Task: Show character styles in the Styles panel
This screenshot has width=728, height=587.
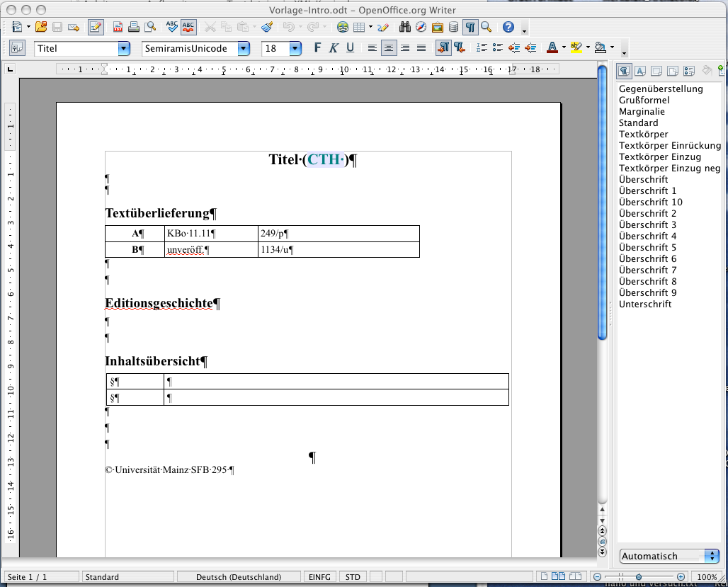Action: click(639, 71)
